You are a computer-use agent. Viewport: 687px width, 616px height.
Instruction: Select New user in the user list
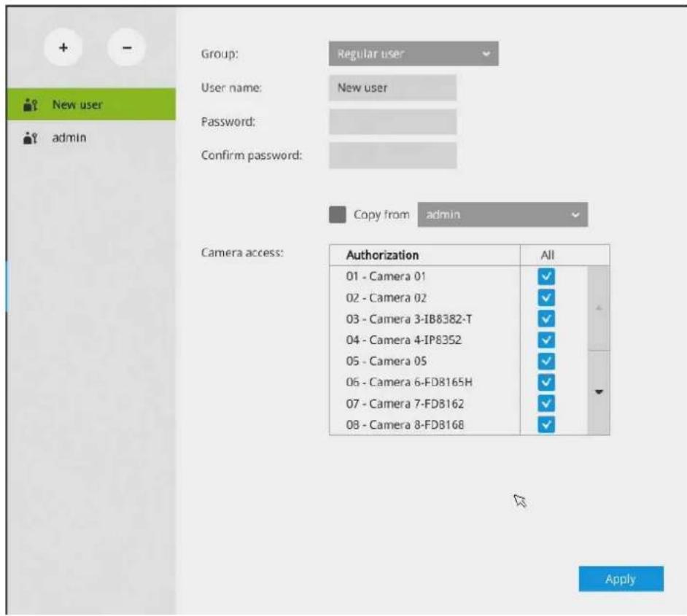(x=91, y=104)
